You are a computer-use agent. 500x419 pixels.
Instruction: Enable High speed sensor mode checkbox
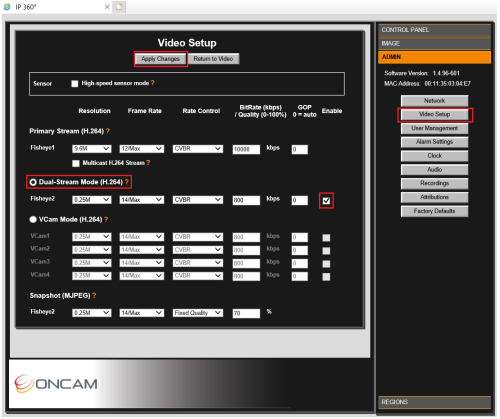(x=75, y=83)
